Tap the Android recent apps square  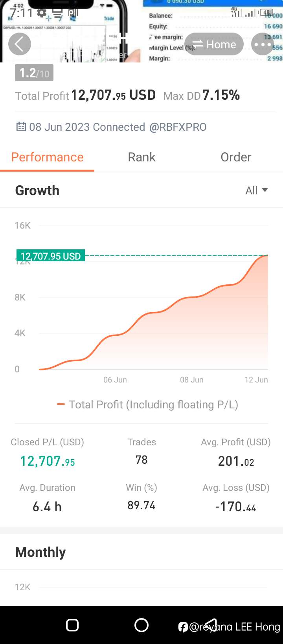click(x=72, y=625)
